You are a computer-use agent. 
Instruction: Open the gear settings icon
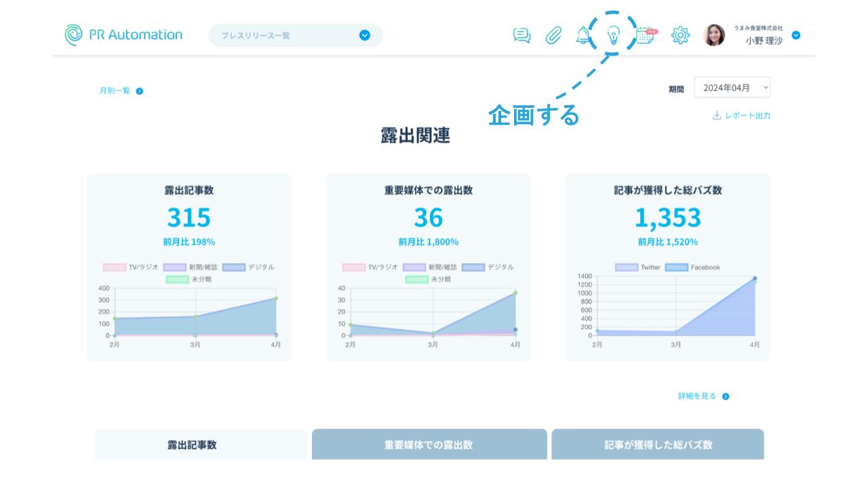[680, 35]
